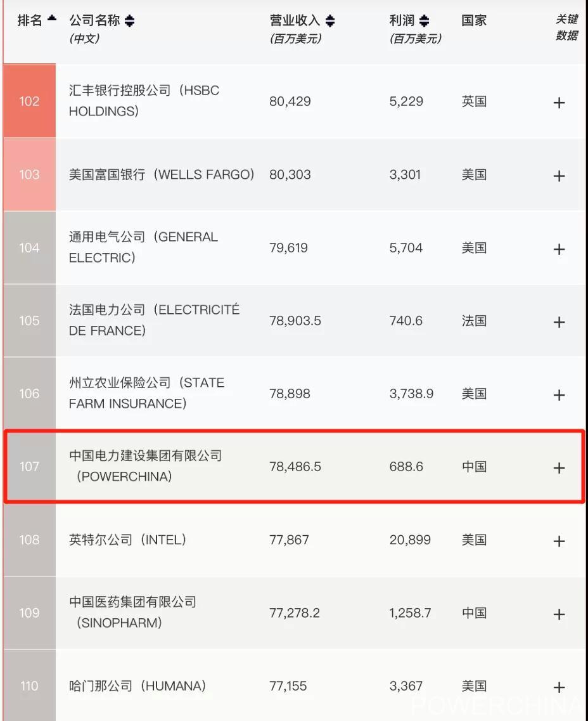Open the PowerChina company name link
The width and height of the screenshot is (588, 721).
[x=146, y=466]
